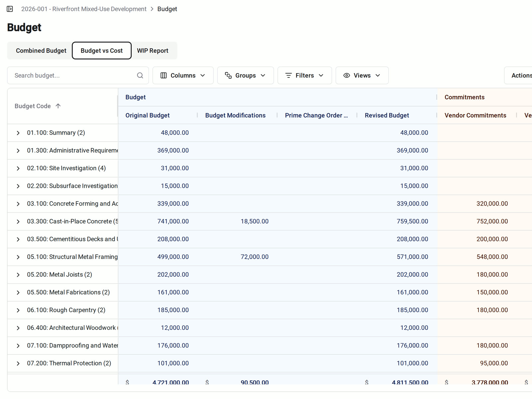Image resolution: width=532 pixels, height=399 pixels.
Task: Expand the 05.500: Metal Fabrications row
Action: coord(18,293)
